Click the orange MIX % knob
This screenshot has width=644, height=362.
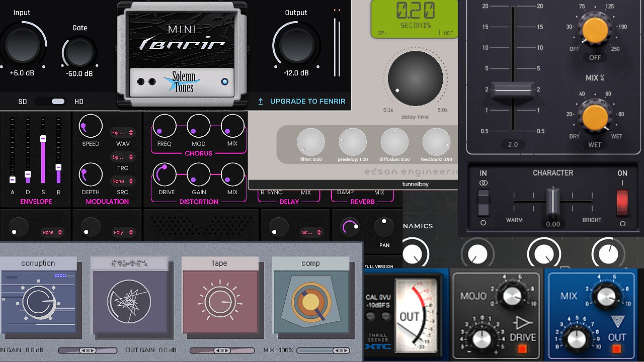(x=595, y=116)
